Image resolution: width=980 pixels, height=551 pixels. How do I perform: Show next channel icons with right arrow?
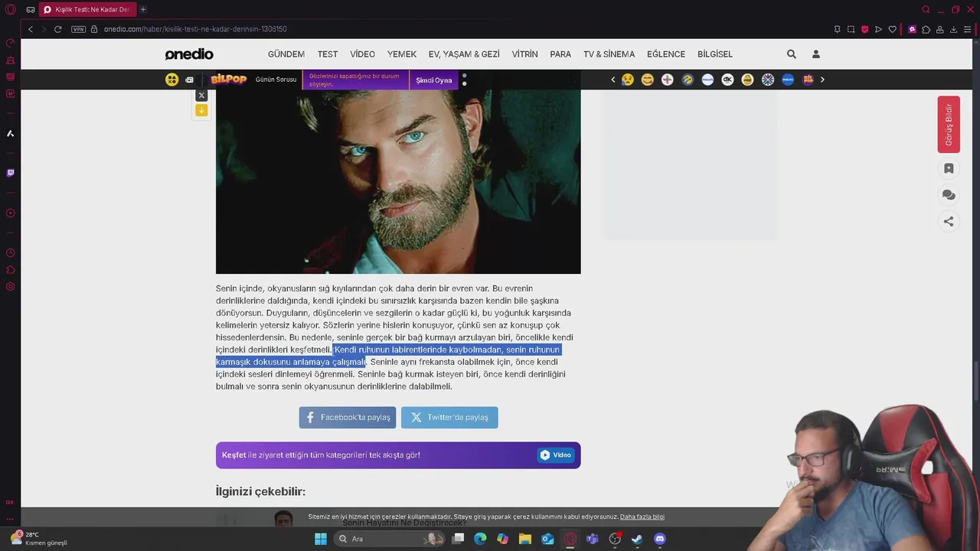click(822, 80)
